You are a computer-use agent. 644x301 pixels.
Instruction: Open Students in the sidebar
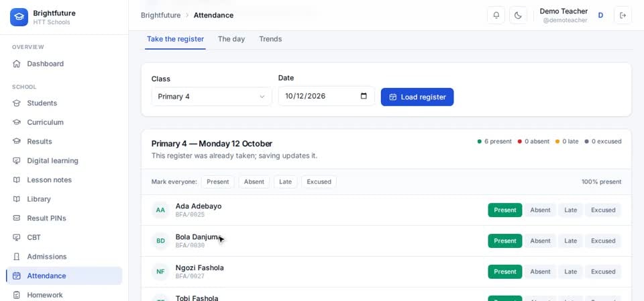(x=64, y=103)
